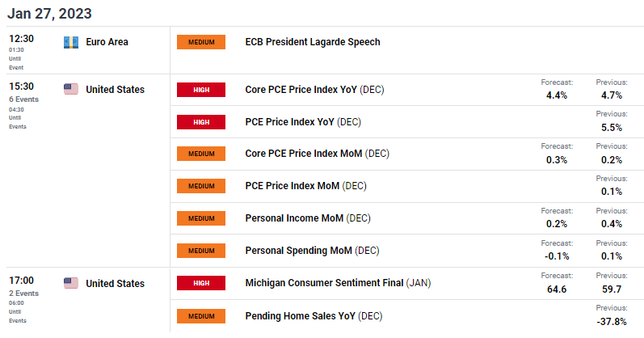Viewport: 644px width, 338px height.
Task: Click the MEDIUM badge for Pending Home Sales
Action: coord(201,315)
